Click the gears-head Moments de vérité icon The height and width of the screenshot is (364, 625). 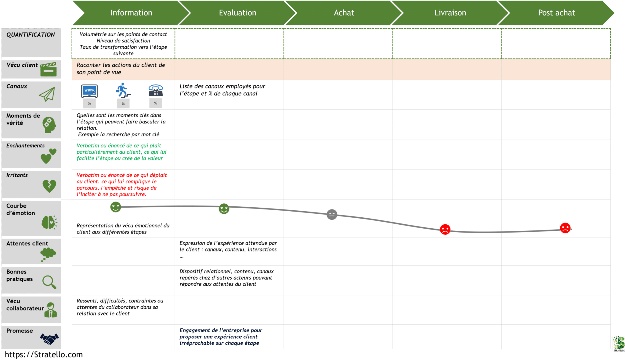49,124
